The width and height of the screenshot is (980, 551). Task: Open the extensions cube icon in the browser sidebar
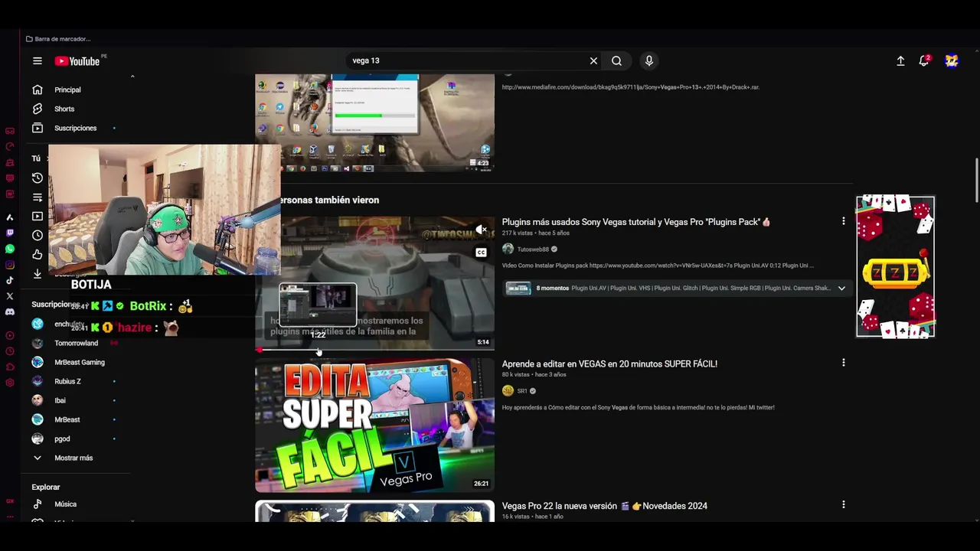click(x=10, y=367)
